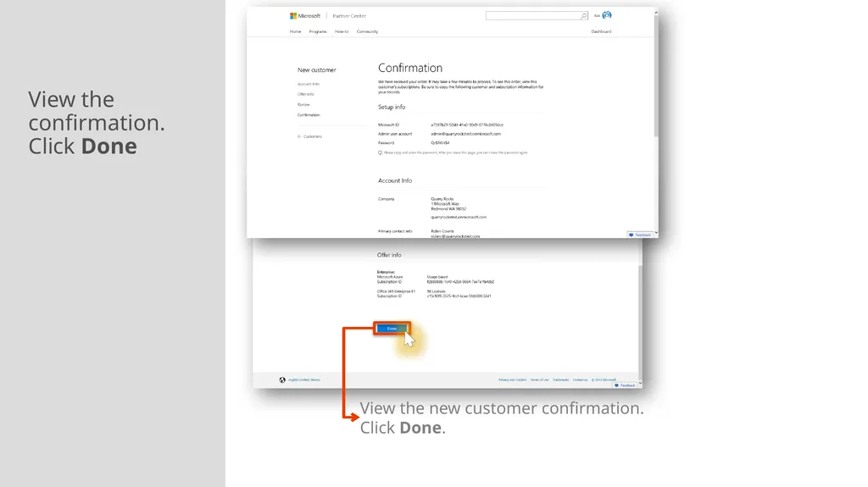Click the Microsoft ID value text
This screenshot has width=868, height=487.
point(467,125)
